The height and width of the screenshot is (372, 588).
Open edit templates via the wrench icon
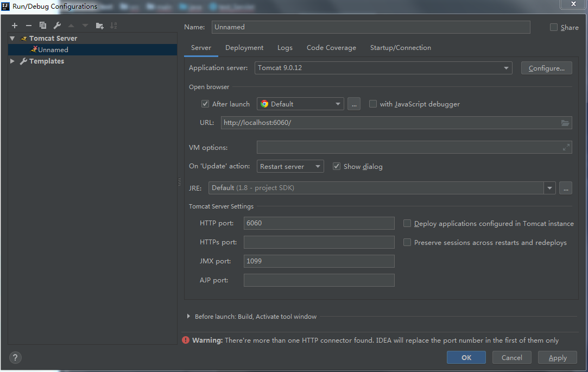click(57, 26)
